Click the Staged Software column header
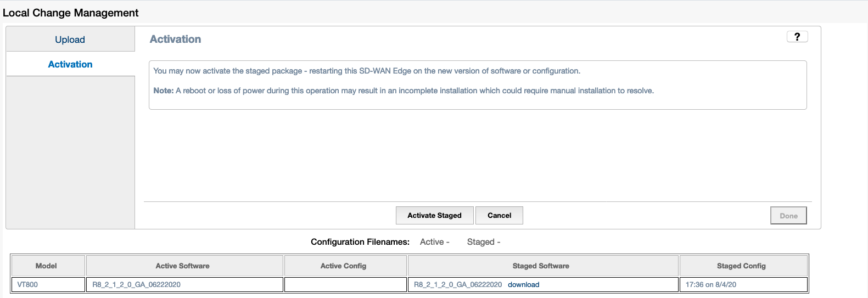Image resolution: width=868 pixels, height=298 pixels. point(541,266)
